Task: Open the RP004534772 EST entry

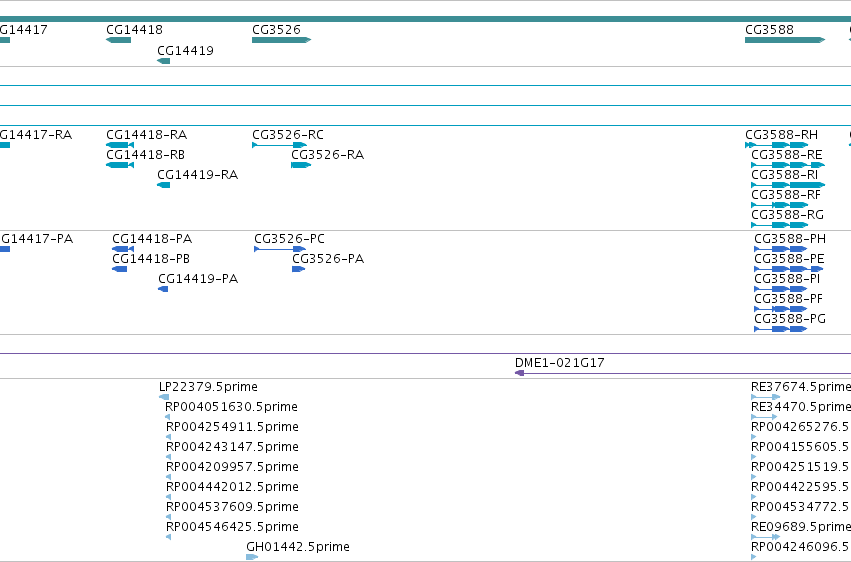Action: pos(754,518)
